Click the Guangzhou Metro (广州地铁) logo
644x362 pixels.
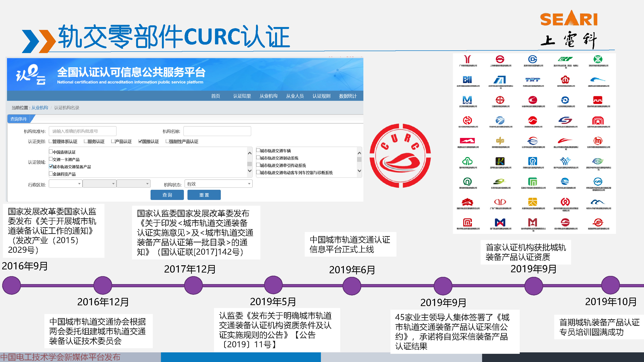(x=467, y=59)
